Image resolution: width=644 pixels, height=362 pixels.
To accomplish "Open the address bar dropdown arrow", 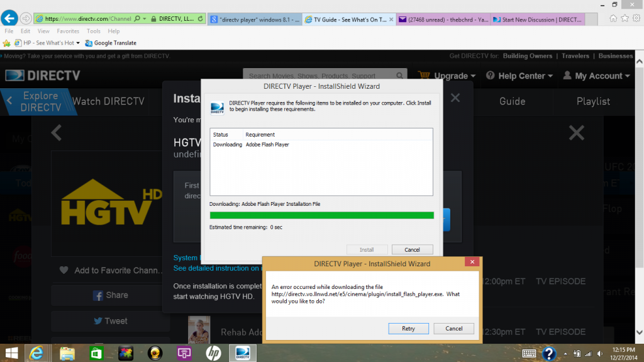I will (x=145, y=18).
